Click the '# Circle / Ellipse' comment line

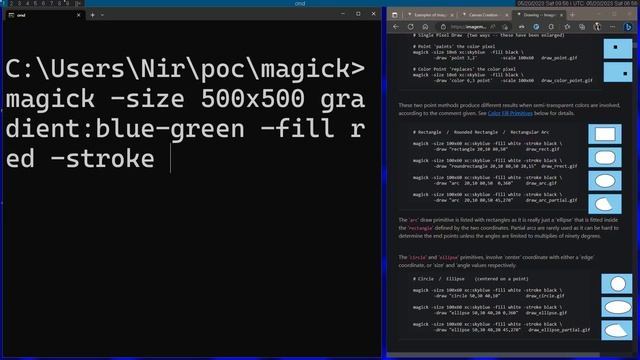pos(470,279)
